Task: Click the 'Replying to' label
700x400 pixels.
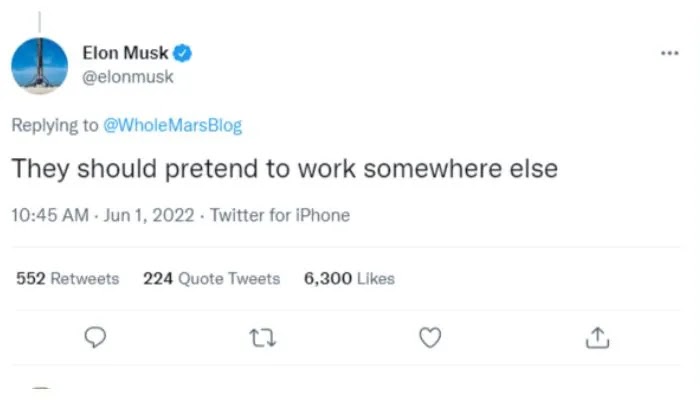Action: [x=54, y=125]
